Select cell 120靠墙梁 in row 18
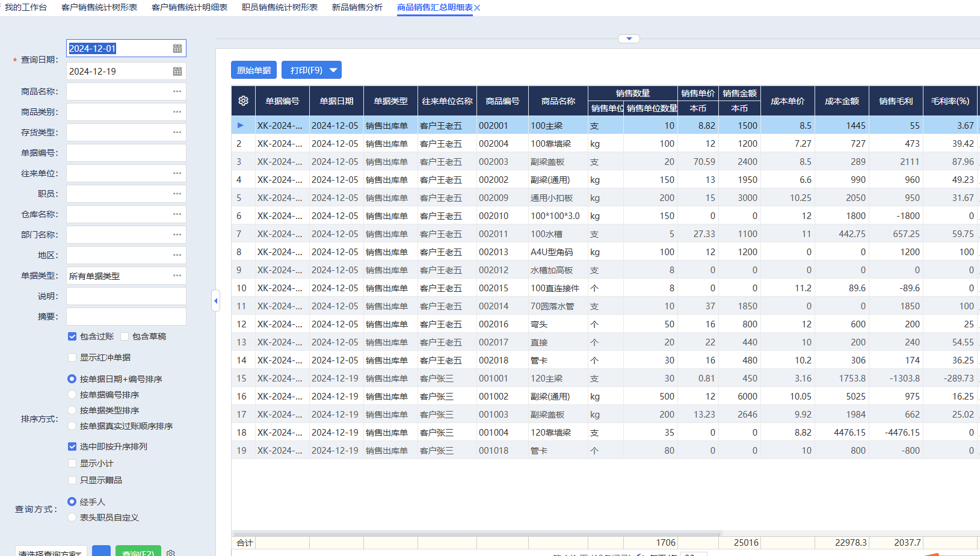The height and width of the screenshot is (556, 980). coord(558,433)
